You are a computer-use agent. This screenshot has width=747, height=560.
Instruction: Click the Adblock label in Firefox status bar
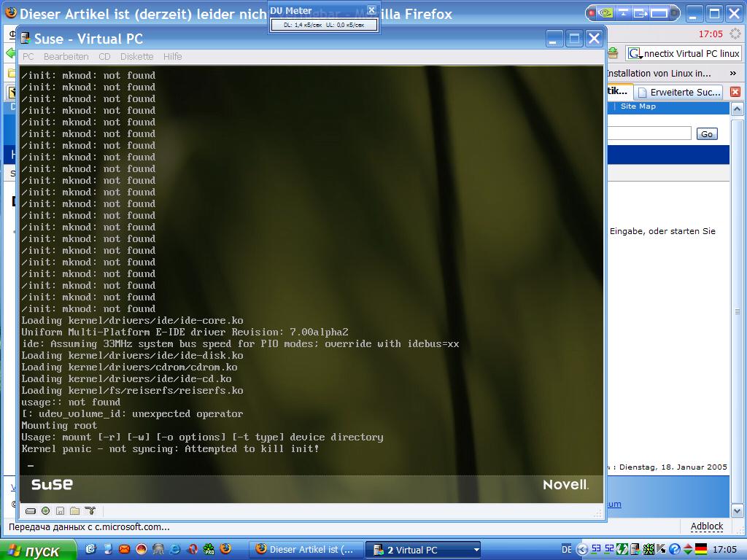pos(707,526)
